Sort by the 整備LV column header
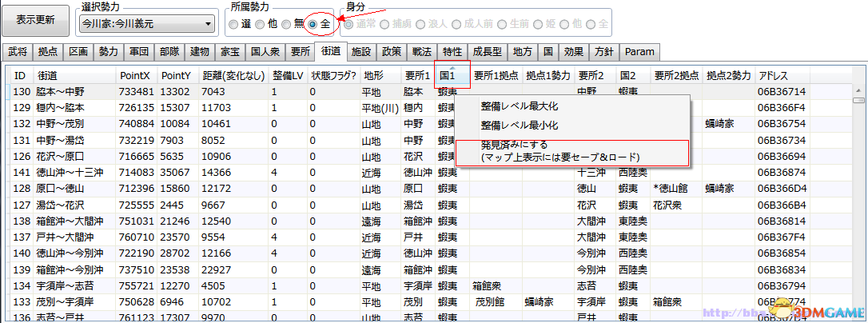The image size is (868, 323). click(287, 75)
